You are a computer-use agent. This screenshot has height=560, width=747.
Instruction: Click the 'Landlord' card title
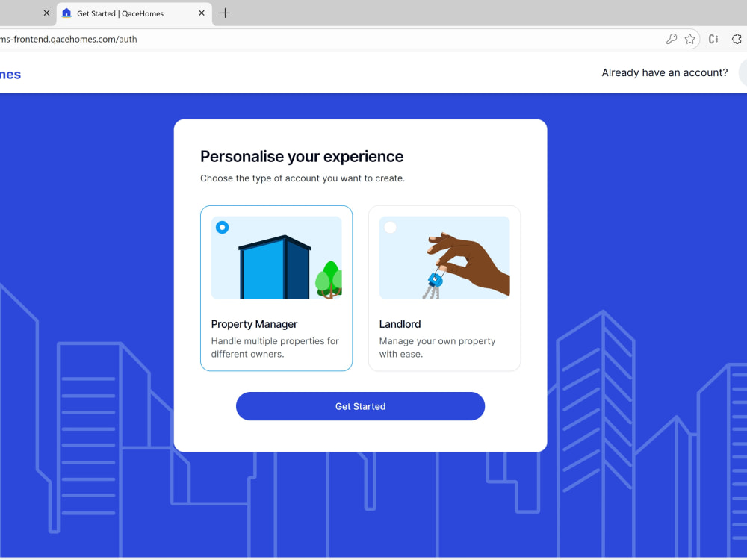[x=400, y=324]
